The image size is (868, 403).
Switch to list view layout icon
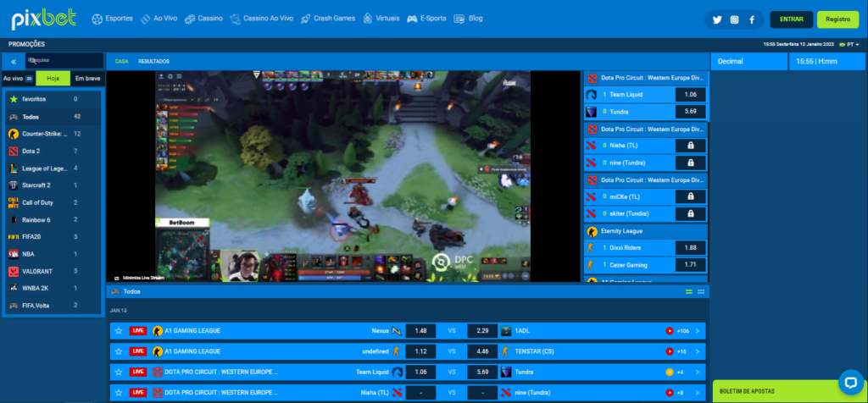click(x=688, y=291)
